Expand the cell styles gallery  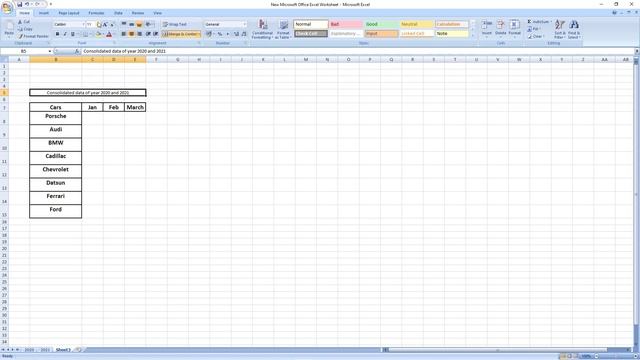coord(473,36)
